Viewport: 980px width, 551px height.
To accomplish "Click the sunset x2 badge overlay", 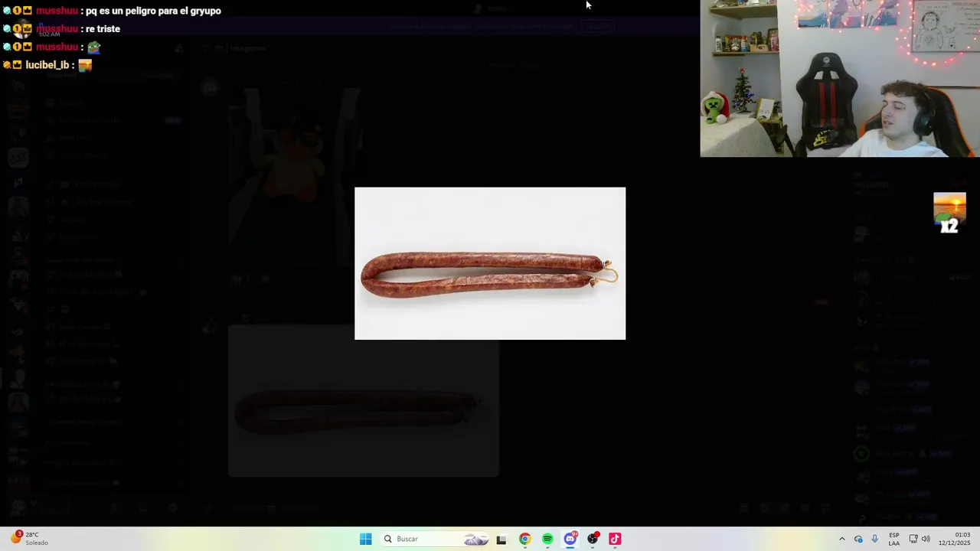I will [x=949, y=213].
